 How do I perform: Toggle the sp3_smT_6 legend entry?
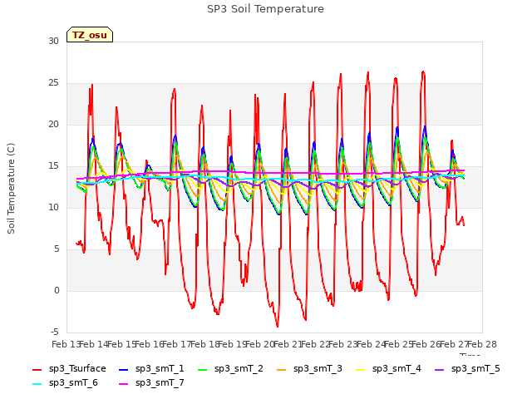click(x=65, y=382)
